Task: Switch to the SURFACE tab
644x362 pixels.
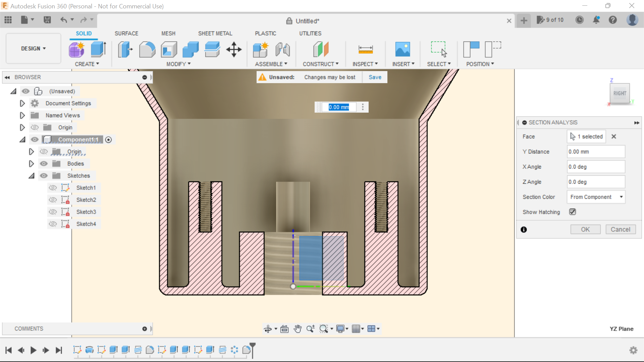Action: click(126, 33)
